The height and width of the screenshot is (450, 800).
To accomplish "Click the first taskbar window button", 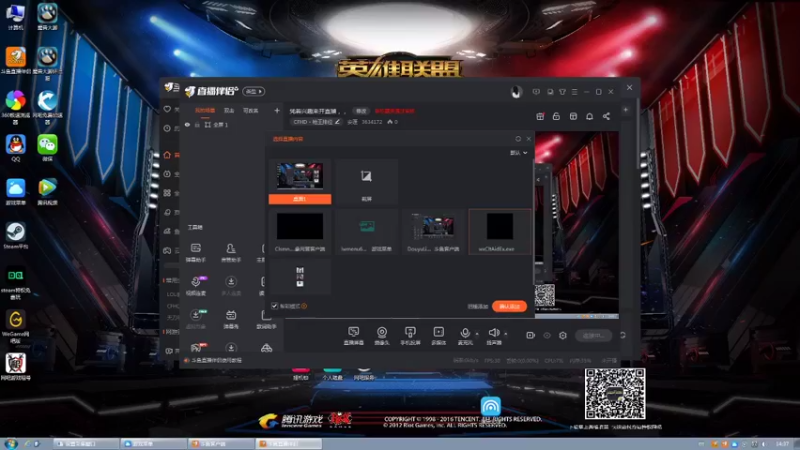I will click(85, 444).
